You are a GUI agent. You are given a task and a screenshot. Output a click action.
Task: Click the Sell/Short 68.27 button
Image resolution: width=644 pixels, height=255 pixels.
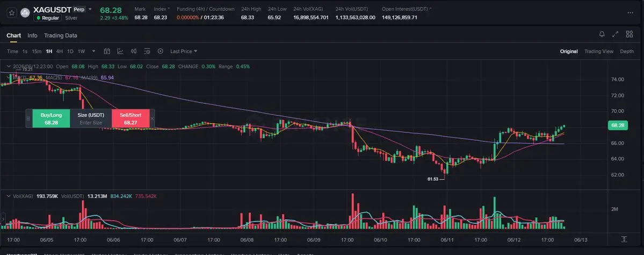pyautogui.click(x=131, y=118)
